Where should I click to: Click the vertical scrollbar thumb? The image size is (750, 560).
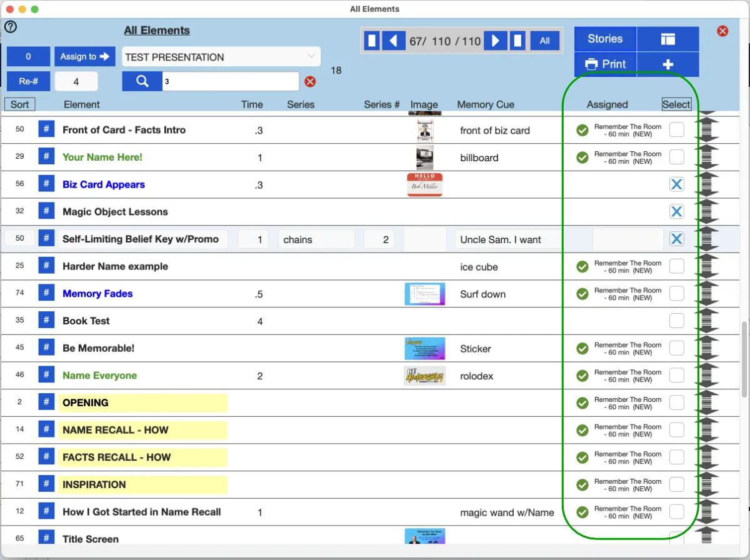(744, 359)
